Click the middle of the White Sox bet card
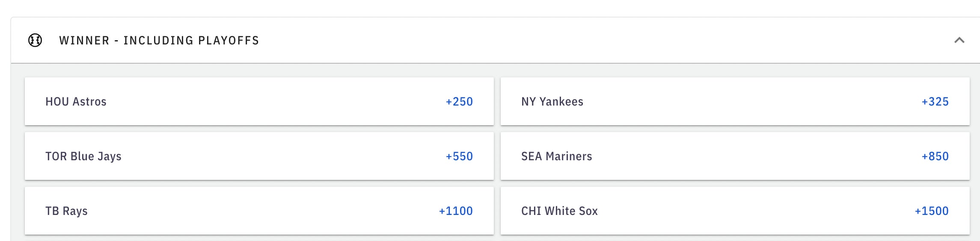The height and width of the screenshot is (241, 980). pos(735,211)
